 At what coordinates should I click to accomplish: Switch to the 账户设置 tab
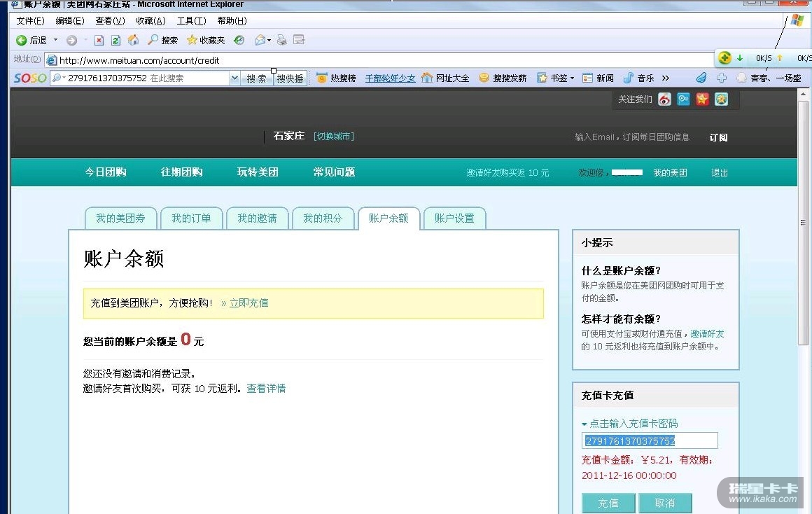[454, 218]
